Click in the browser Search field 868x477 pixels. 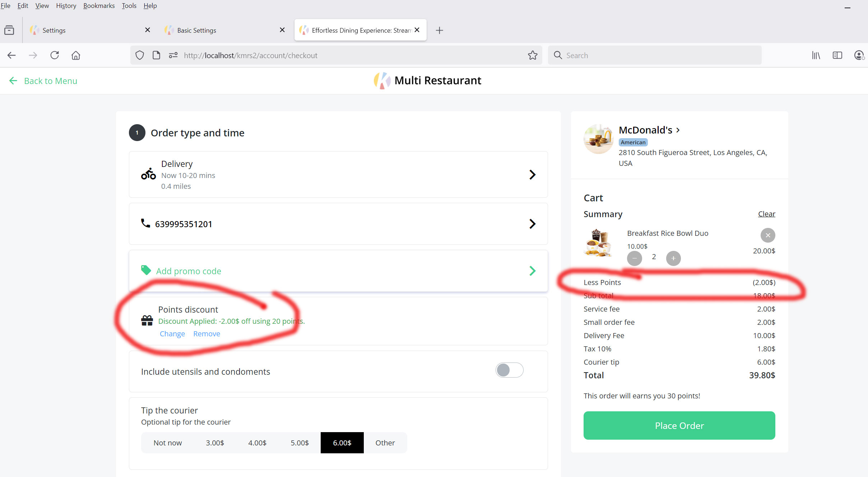655,55
